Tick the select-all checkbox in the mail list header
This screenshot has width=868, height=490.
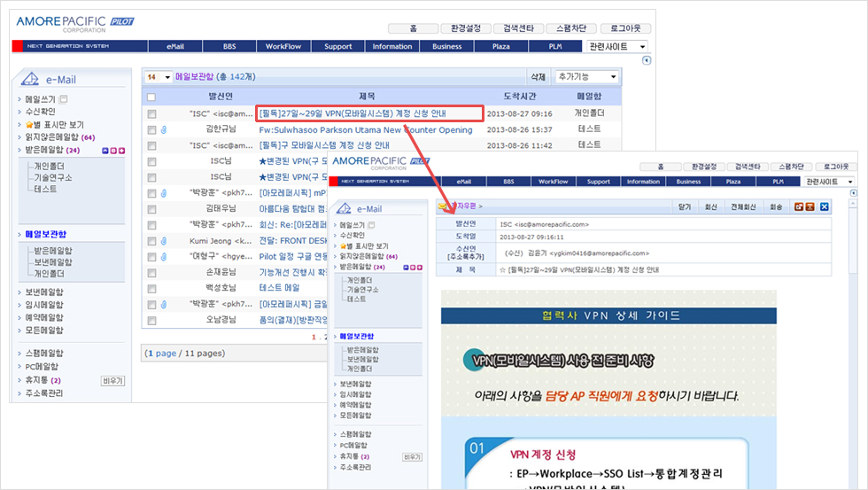(151, 97)
